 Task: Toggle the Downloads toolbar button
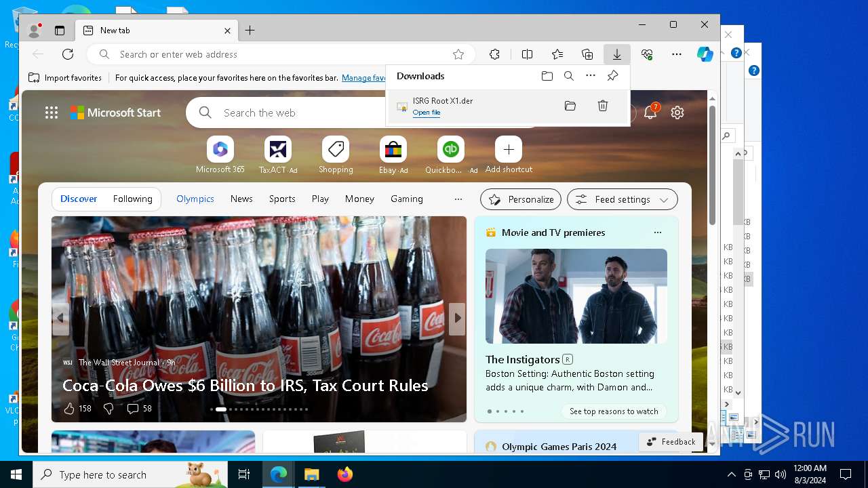click(x=617, y=54)
